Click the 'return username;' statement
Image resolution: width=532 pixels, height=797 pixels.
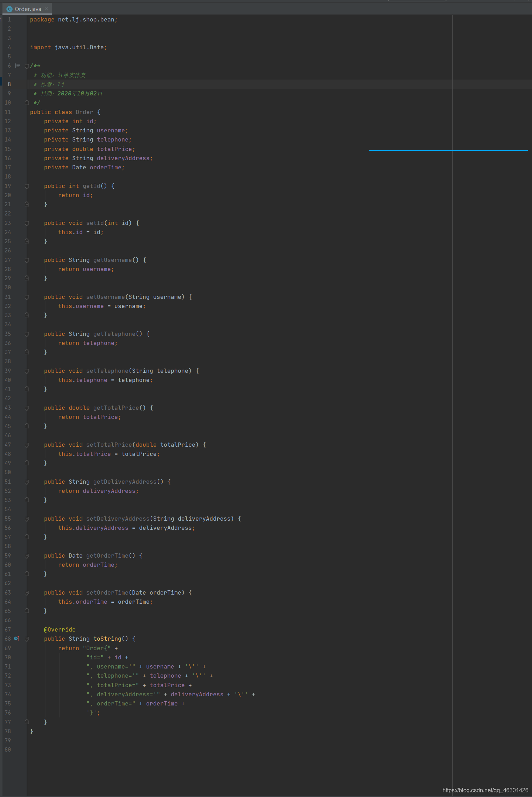point(86,269)
